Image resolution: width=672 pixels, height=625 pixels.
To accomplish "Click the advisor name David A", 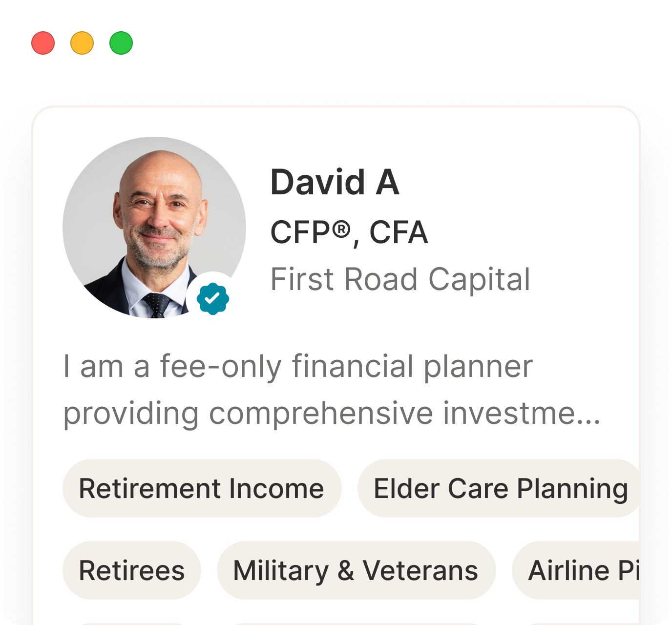I will tap(335, 183).
